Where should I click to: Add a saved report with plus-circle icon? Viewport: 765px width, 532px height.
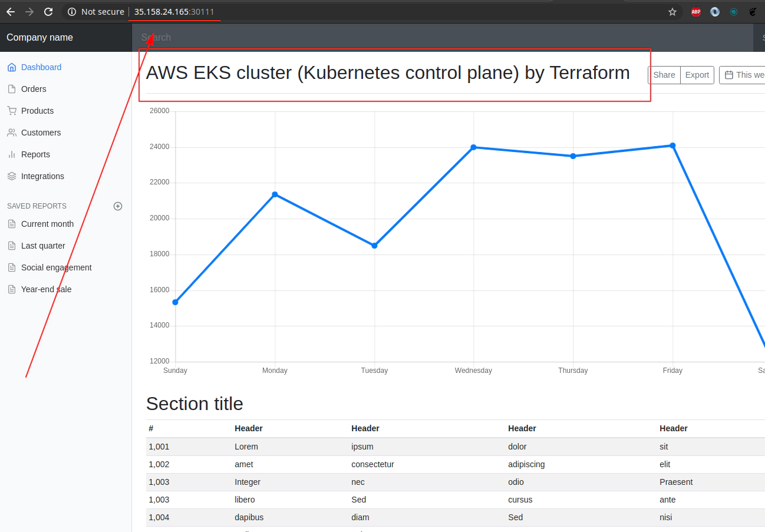[118, 206]
